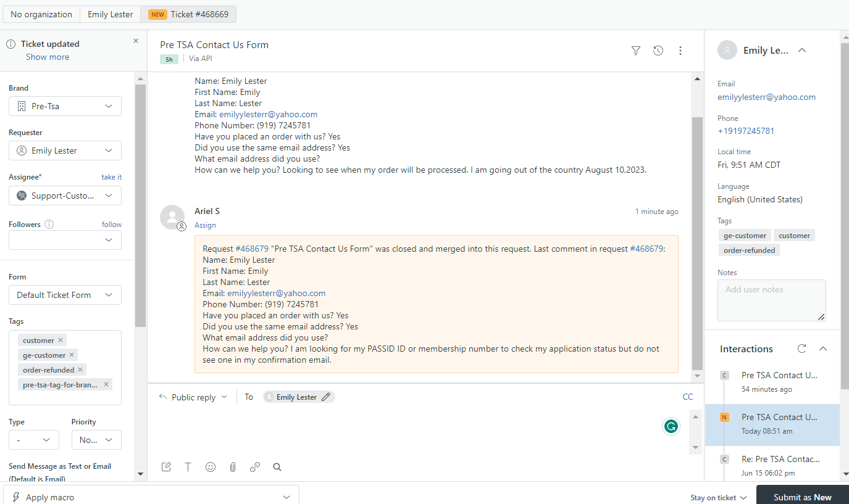Open Pre TSA Contact interaction Today 08:51 am
The image size is (849, 504).
772,425
